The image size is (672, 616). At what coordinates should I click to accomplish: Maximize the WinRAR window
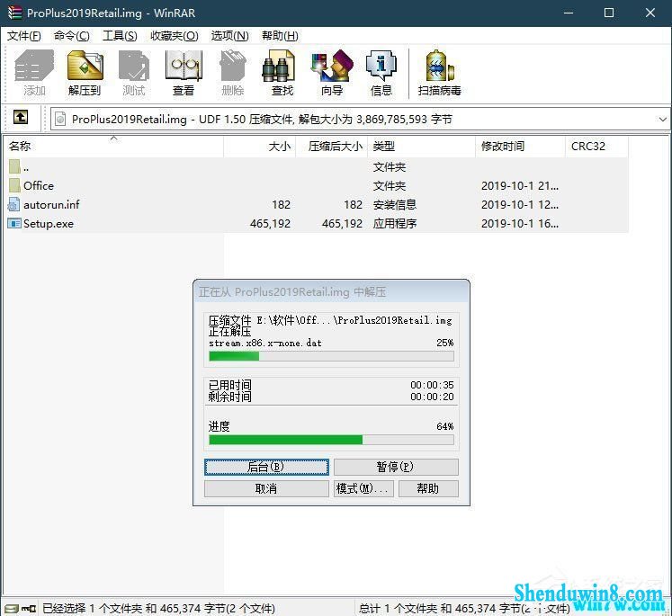609,13
